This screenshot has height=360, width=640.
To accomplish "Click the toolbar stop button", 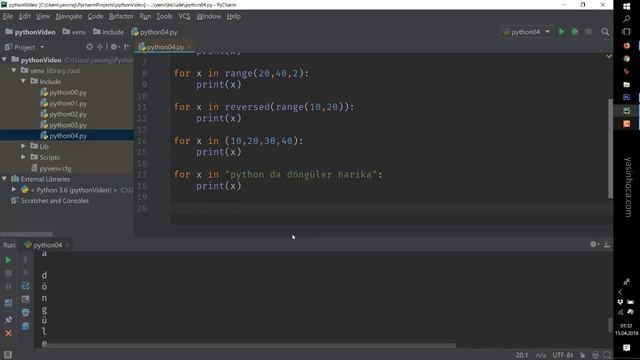I will click(588, 32).
